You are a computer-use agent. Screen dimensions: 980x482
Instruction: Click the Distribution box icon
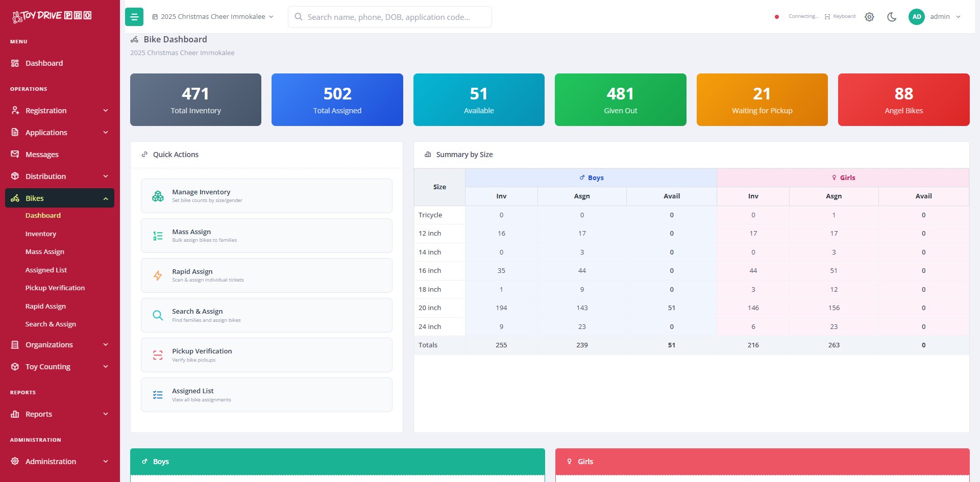point(15,176)
